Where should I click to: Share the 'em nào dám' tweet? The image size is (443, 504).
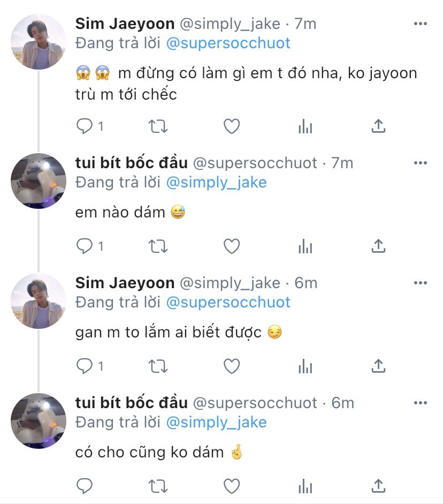[x=378, y=246]
